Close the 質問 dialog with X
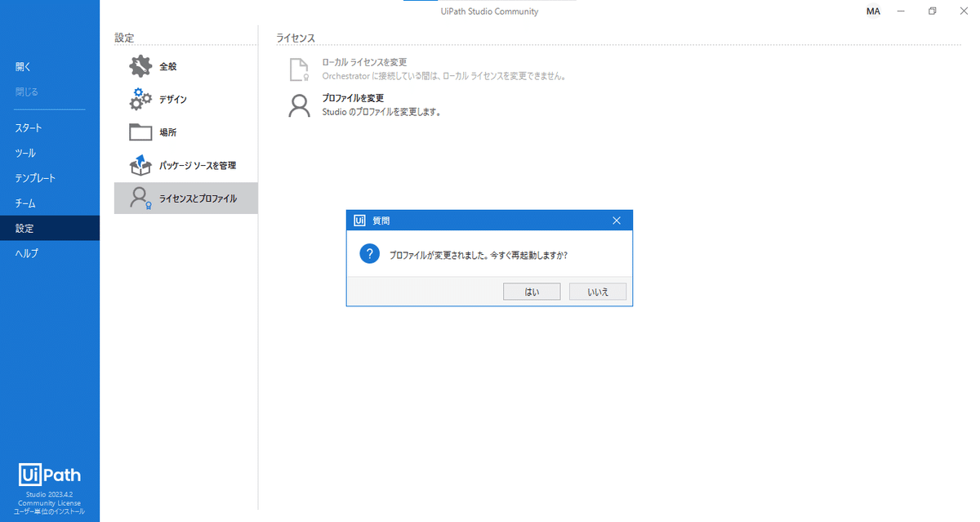The image size is (980, 522). [x=617, y=221]
